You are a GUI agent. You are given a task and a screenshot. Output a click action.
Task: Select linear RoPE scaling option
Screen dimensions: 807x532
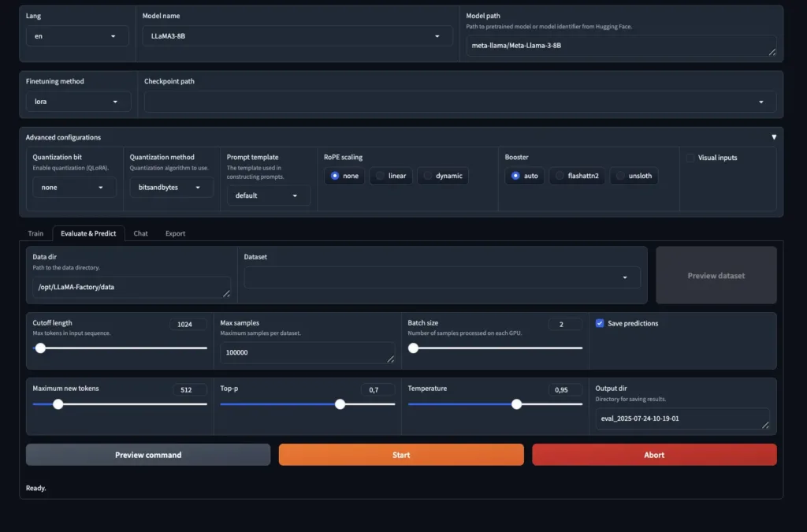coord(391,176)
